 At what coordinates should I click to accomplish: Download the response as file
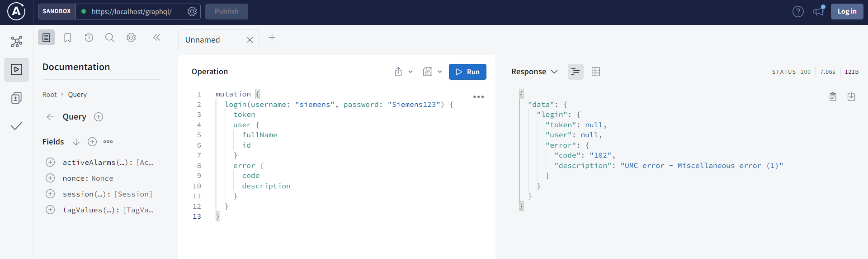(x=851, y=96)
